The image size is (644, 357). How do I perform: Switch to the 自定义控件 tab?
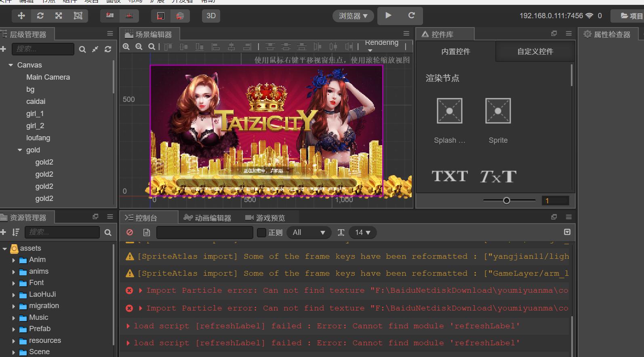point(535,52)
